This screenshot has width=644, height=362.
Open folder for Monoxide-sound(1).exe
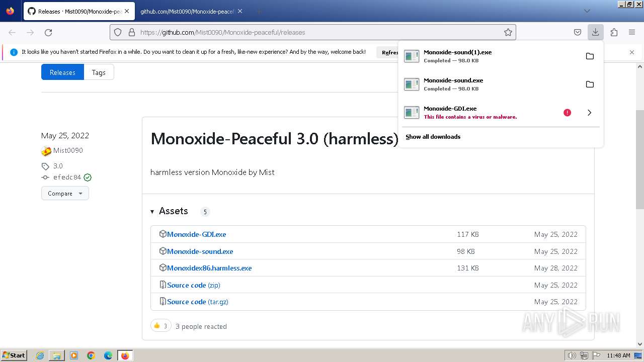coord(590,56)
